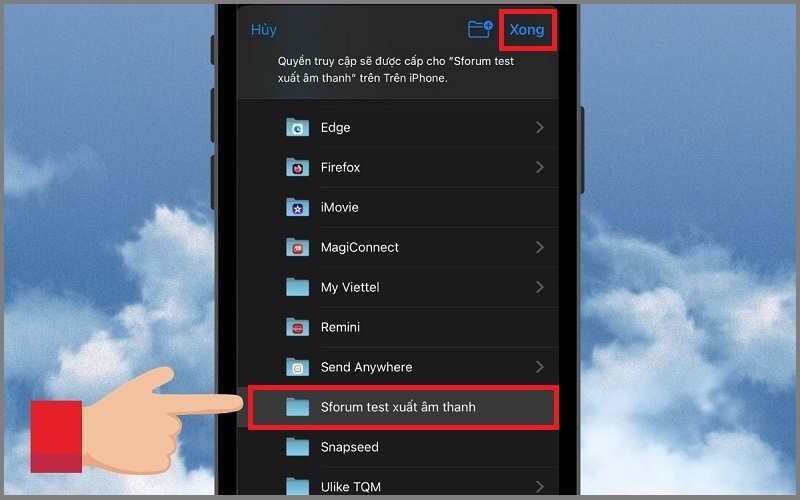Expand the MagiConnect folder chevron

540,247
